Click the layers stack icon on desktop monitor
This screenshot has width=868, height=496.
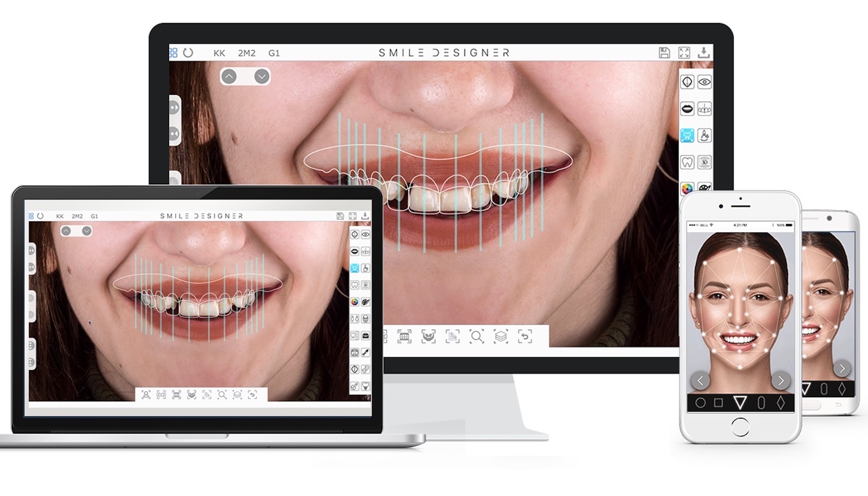point(500,337)
